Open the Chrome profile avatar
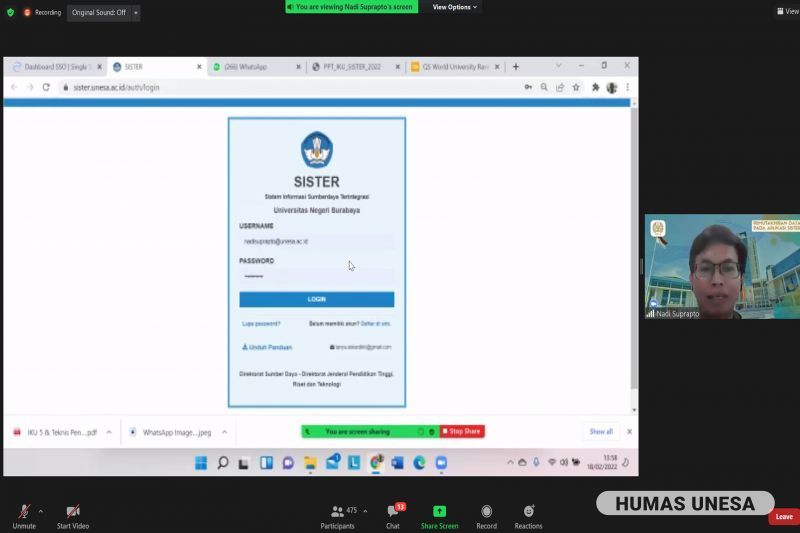Screen dimensions: 800x533 (x=612, y=88)
